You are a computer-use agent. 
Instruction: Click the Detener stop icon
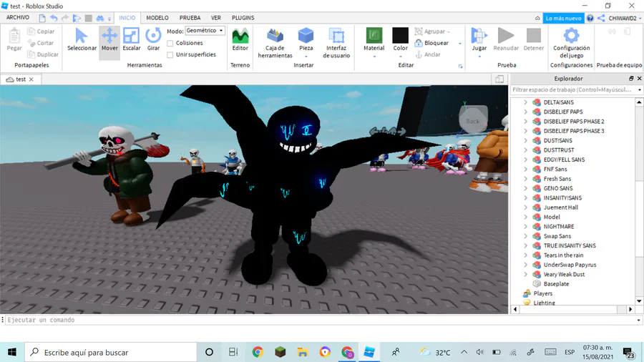click(534, 36)
